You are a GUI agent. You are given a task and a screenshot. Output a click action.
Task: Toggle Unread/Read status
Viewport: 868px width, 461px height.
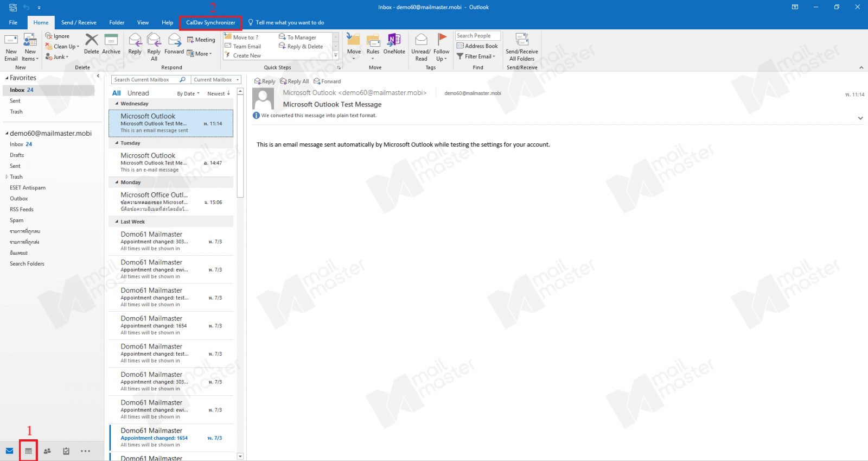coord(421,47)
